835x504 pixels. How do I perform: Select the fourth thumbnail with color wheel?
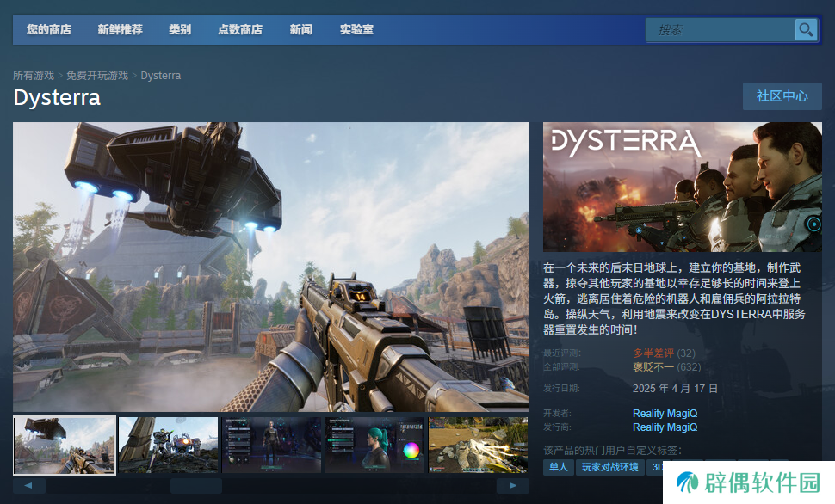pos(375,446)
